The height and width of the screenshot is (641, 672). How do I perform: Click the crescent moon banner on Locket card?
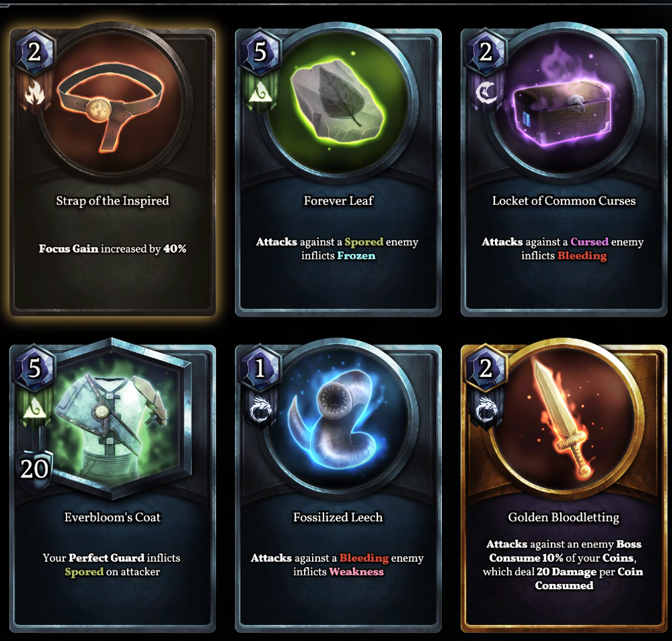tap(486, 94)
